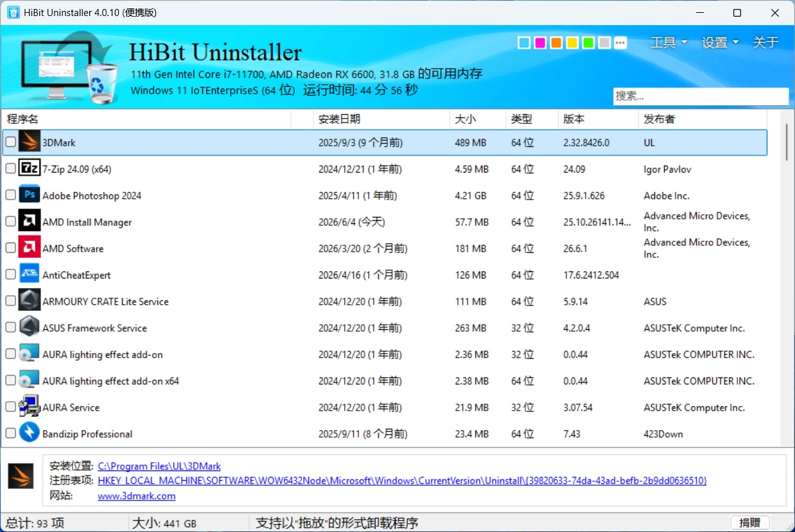Click the version 17.6.2412.504 cell
This screenshot has height=532, width=795.
(x=591, y=275)
